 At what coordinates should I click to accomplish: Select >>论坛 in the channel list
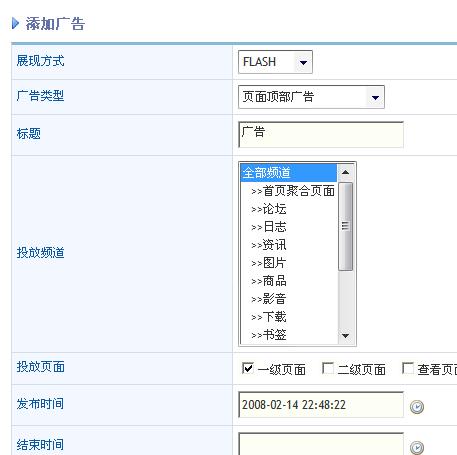pos(289,209)
